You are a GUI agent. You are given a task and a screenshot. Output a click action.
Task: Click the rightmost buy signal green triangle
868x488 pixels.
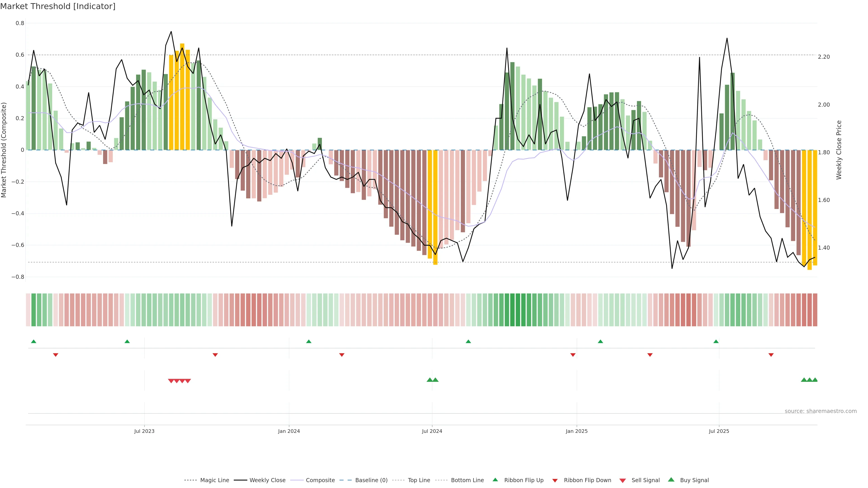[815, 380]
